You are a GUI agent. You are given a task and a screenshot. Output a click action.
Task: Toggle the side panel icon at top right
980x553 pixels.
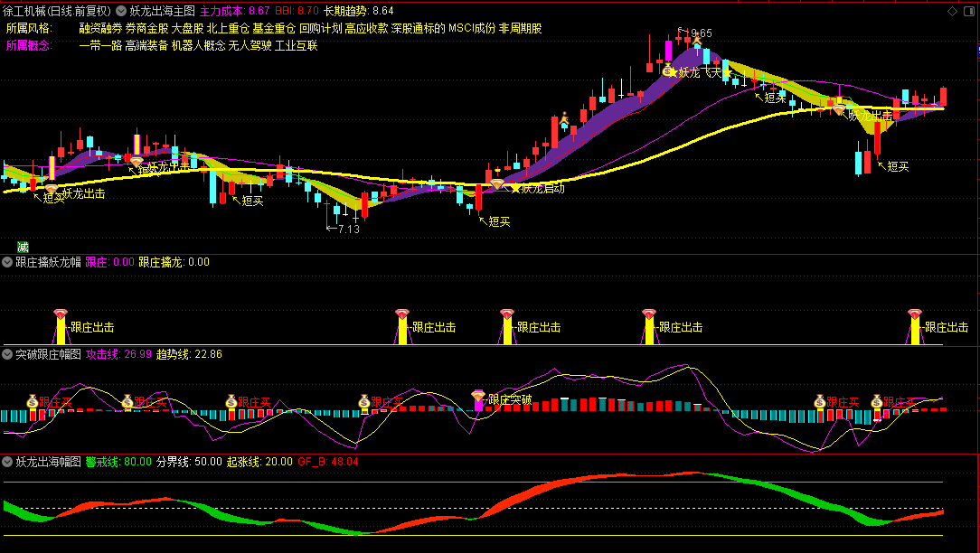click(971, 11)
